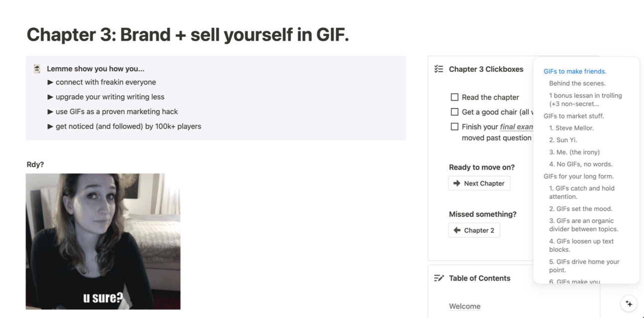Screen dimensions: 644x318
Task: Click the callout avatar emoji icon
Action: click(x=37, y=69)
